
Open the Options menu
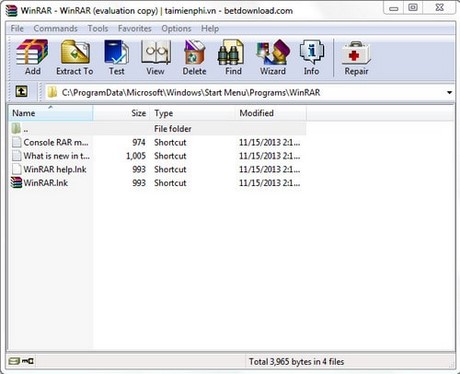[x=176, y=28]
